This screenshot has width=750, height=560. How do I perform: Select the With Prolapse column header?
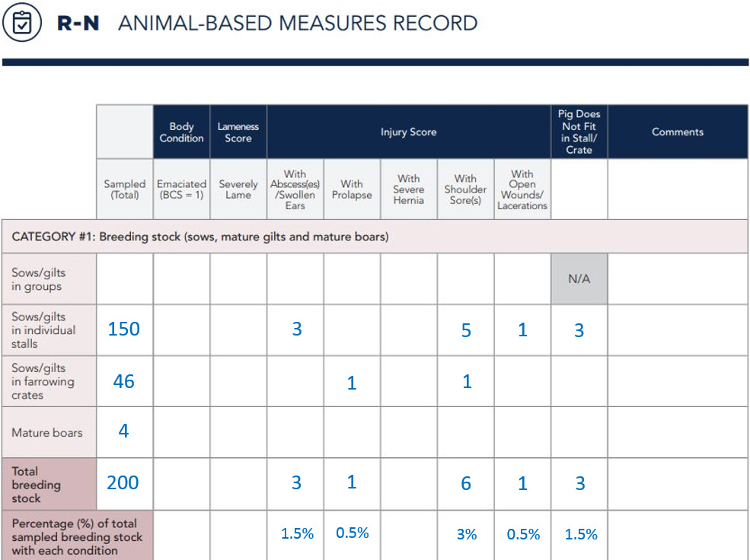(351, 189)
